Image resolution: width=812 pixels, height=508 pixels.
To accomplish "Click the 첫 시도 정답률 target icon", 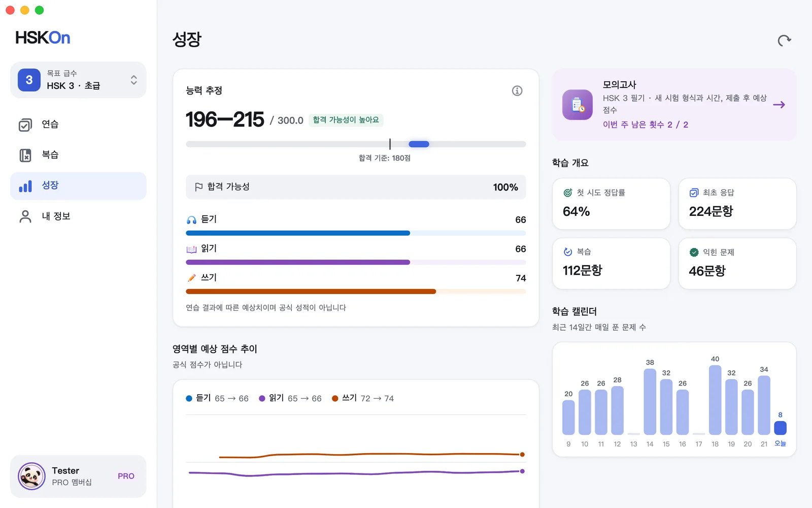I will coord(568,193).
